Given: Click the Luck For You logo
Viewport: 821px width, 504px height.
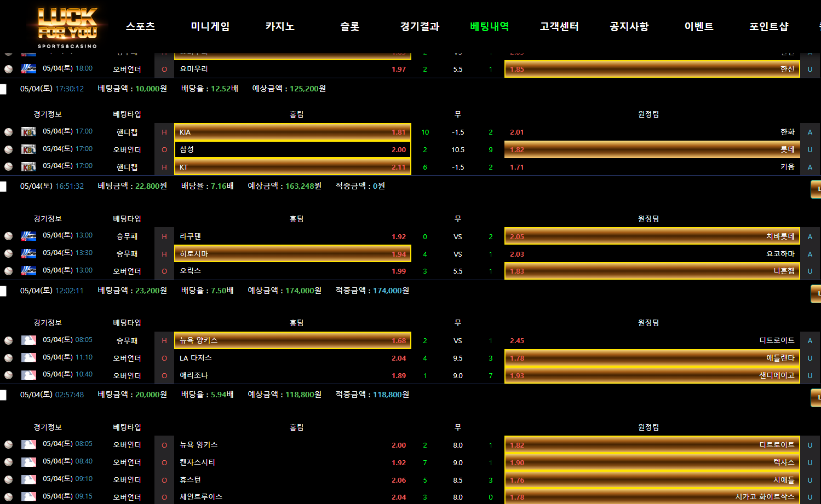Looking at the screenshot, I should coord(67,27).
